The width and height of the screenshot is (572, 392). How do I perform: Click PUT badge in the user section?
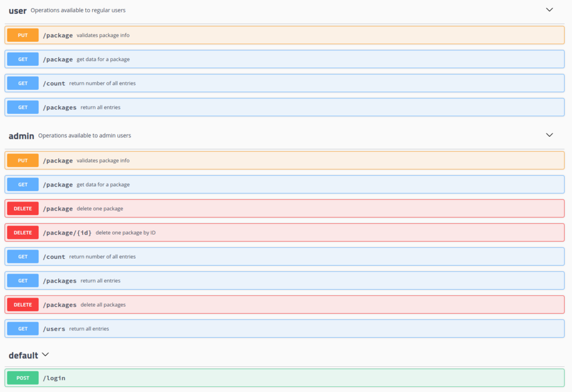(x=22, y=35)
